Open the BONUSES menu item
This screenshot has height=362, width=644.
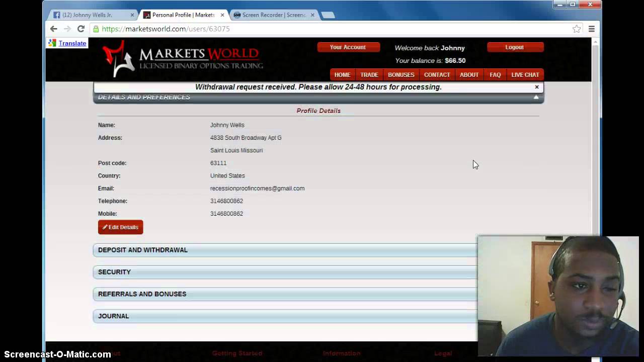coord(401,75)
